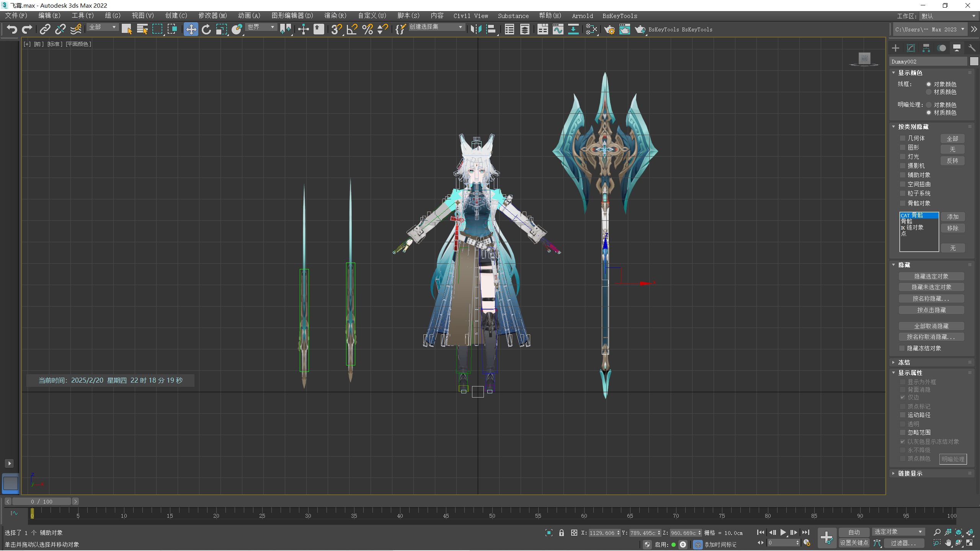Enable 隐藏冻结对象 checkbox

[902, 348]
